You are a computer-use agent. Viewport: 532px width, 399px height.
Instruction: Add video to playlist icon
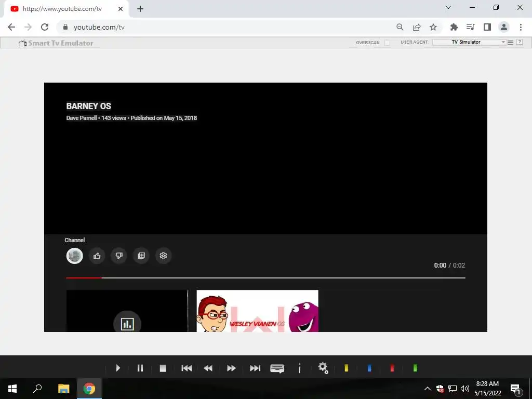click(141, 256)
